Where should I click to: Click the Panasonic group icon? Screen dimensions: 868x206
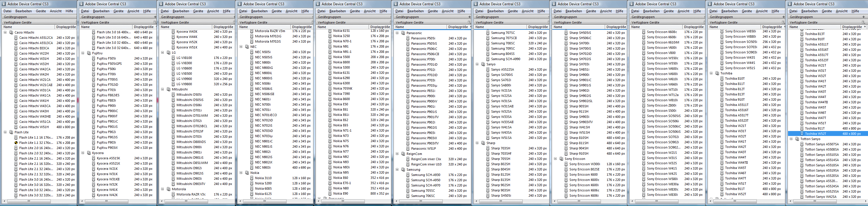pyautogui.click(x=403, y=33)
